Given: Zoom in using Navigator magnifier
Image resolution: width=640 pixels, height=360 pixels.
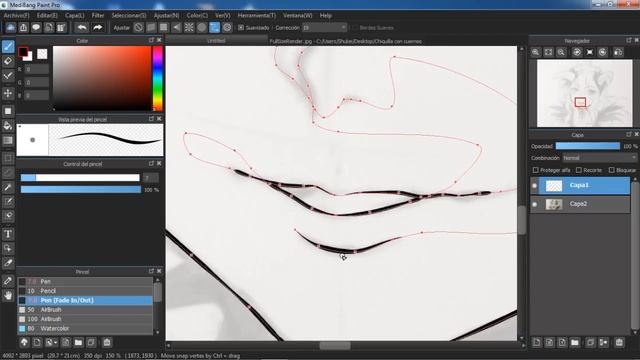Looking at the screenshot, I should point(536,52).
